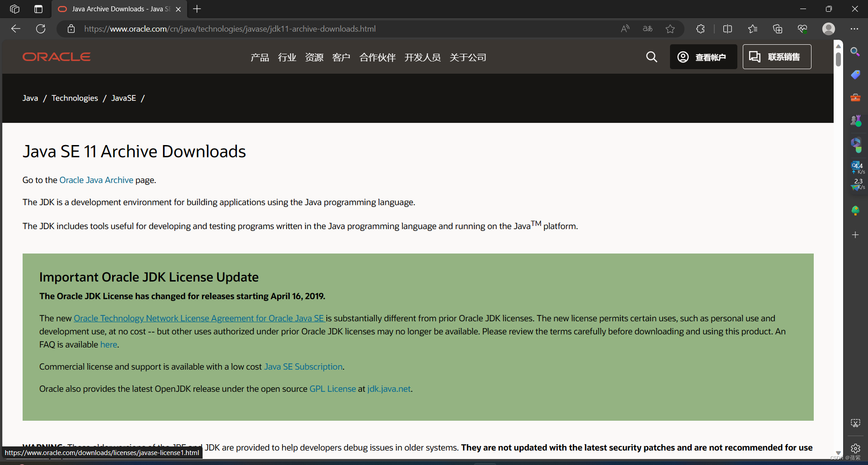Image resolution: width=868 pixels, height=465 pixels.
Task: Open the 关于公司 menu
Action: coord(468,57)
